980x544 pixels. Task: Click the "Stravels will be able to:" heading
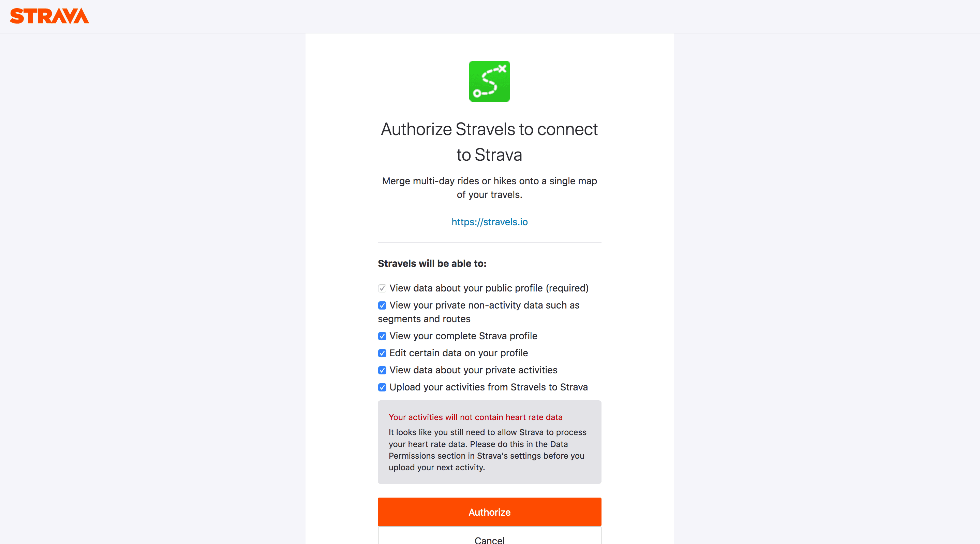(x=432, y=263)
